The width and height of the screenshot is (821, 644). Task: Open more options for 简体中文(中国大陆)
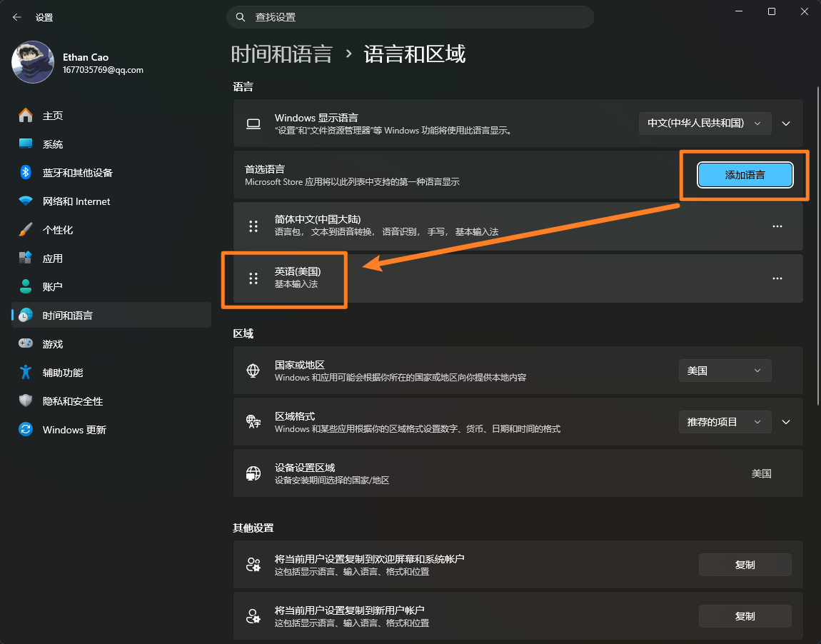[x=777, y=226]
